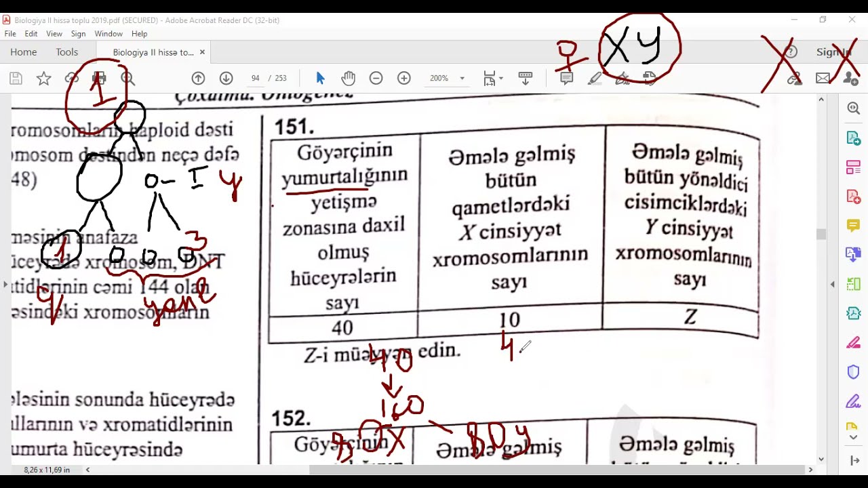
Task: Open the Compress PDF tool in the side pane
Action: [x=853, y=313]
